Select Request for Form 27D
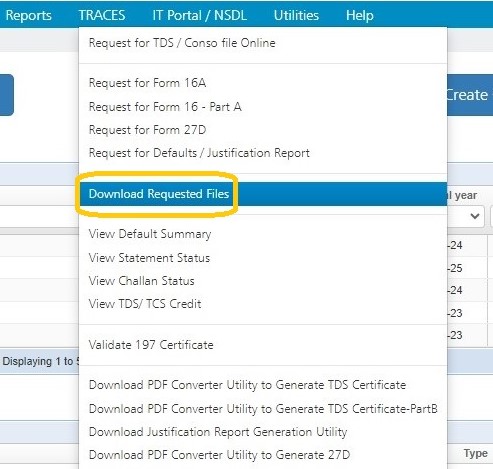 point(263,130)
